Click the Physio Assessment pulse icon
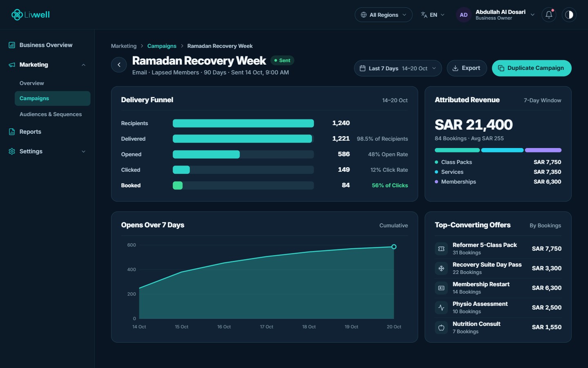The width and height of the screenshot is (588, 368). 441,307
